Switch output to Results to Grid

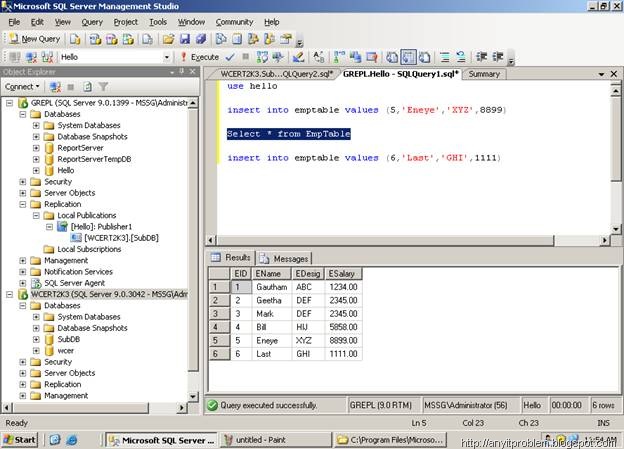(408, 57)
